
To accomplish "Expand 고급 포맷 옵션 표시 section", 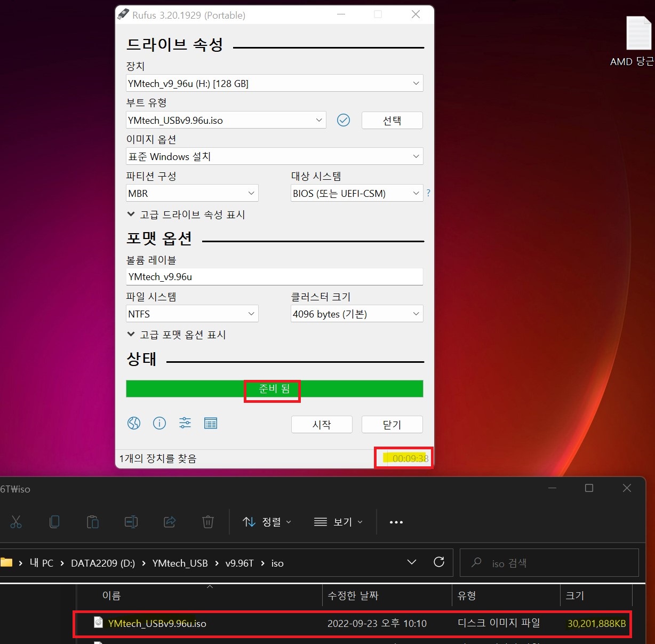I will 177,335.
